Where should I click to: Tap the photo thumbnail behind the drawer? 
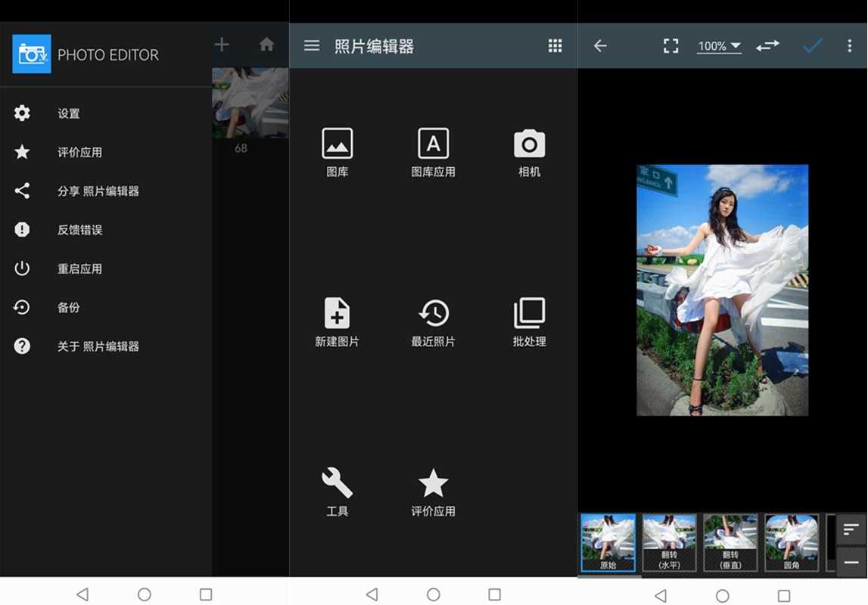pyautogui.click(x=250, y=103)
